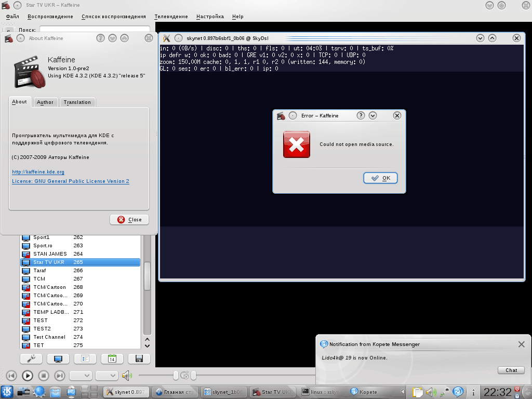Image resolution: width=532 pixels, height=399 pixels.
Task: Select channel Taraf 266
Action: pos(81,271)
